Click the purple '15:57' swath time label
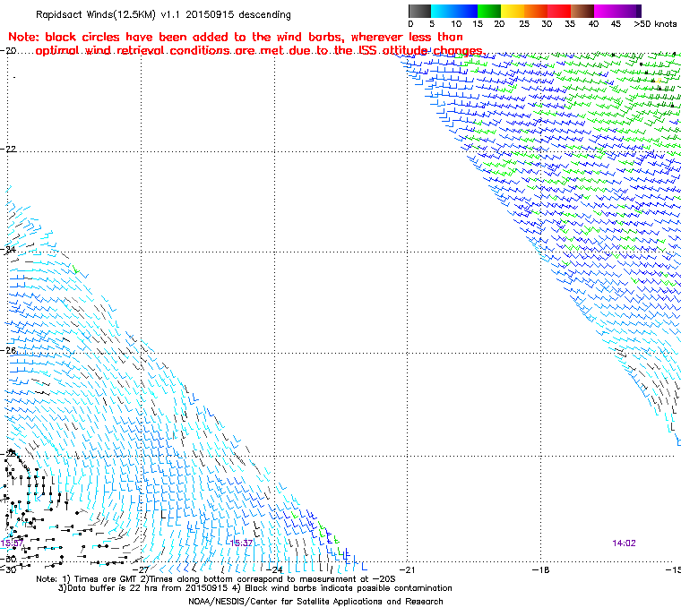 pos(12,543)
